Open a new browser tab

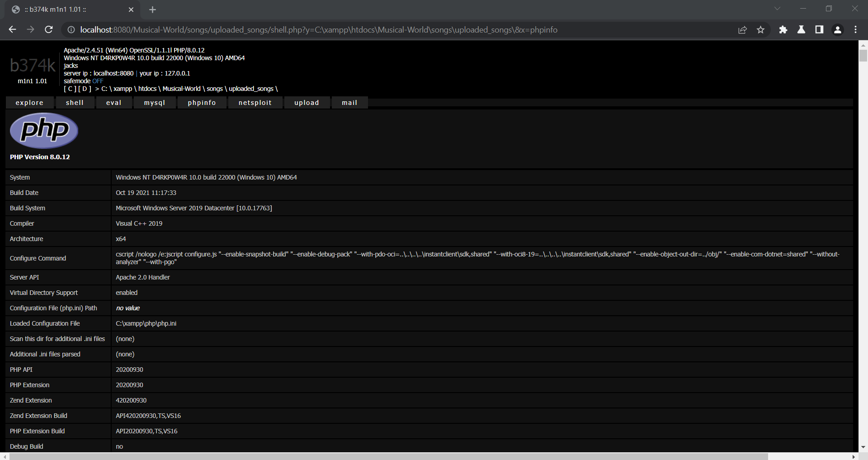[x=152, y=9]
